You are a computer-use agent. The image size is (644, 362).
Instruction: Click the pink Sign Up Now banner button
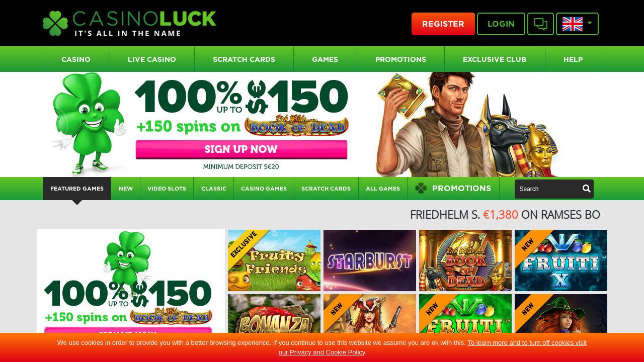pyautogui.click(x=242, y=149)
